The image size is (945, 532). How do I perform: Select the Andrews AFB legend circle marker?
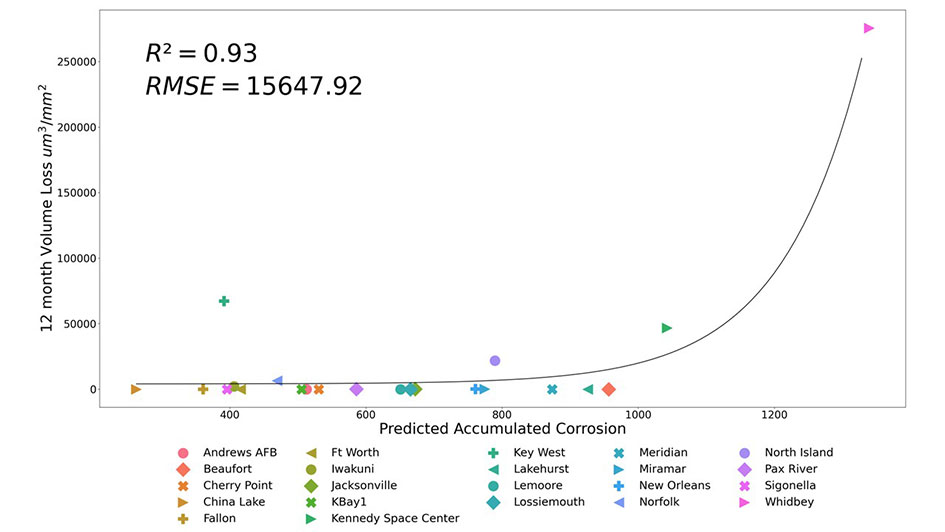[183, 453]
